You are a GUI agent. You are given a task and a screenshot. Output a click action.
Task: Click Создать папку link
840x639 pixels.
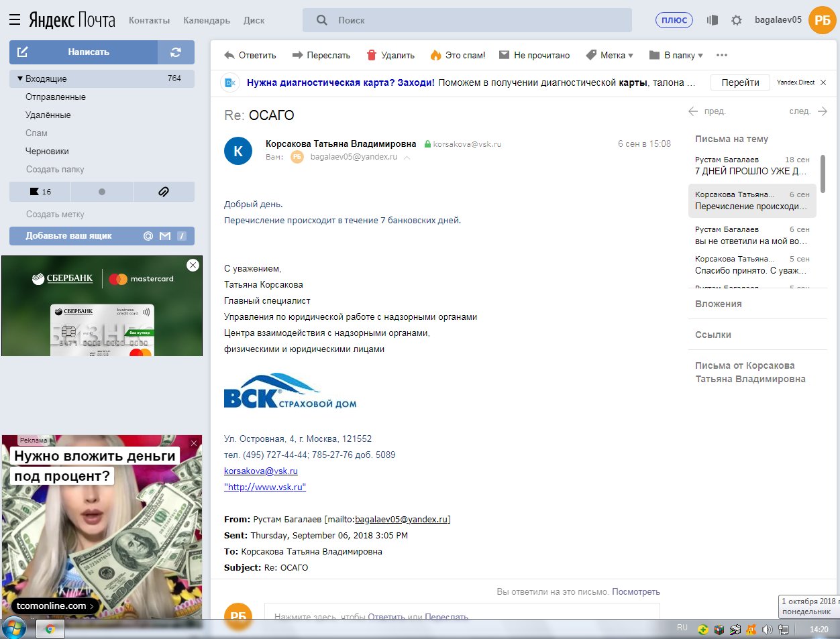tap(55, 169)
